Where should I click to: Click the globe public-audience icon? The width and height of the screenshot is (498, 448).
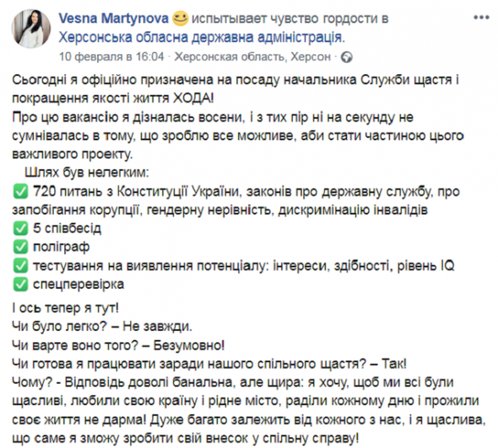point(349,57)
